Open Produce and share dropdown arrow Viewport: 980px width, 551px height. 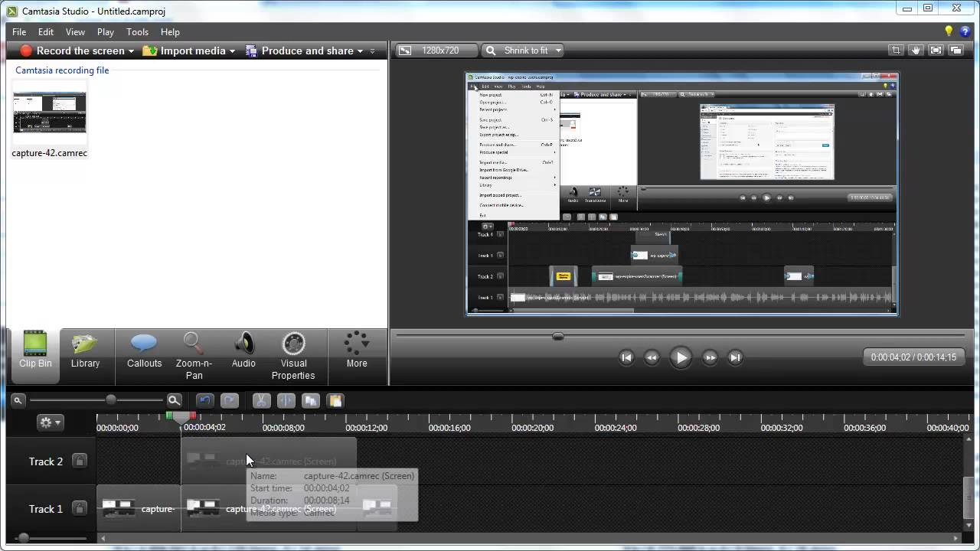[361, 51]
